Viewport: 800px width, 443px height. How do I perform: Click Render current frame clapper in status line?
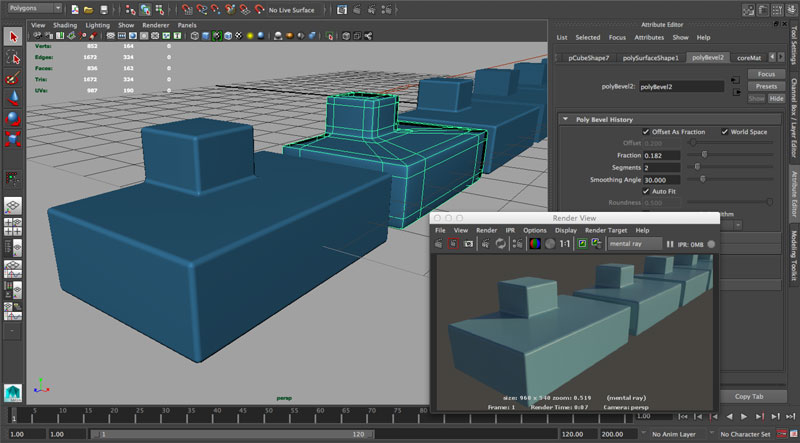click(x=357, y=10)
